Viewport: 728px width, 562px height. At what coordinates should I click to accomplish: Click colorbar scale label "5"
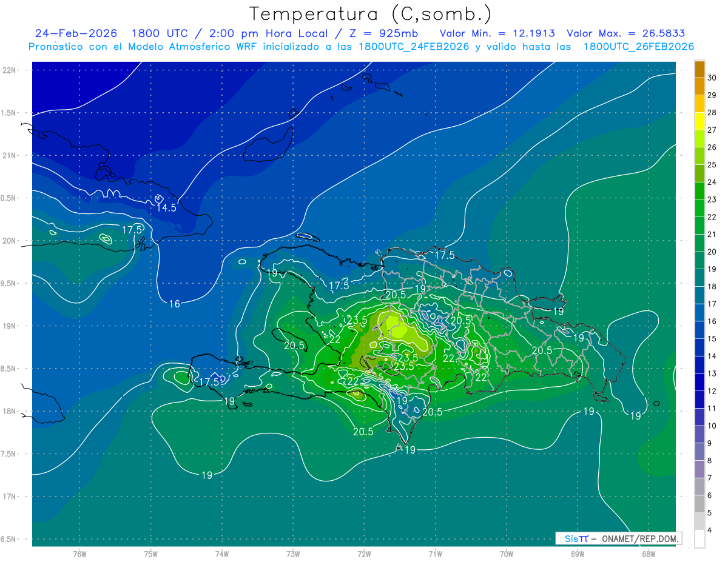(710, 513)
